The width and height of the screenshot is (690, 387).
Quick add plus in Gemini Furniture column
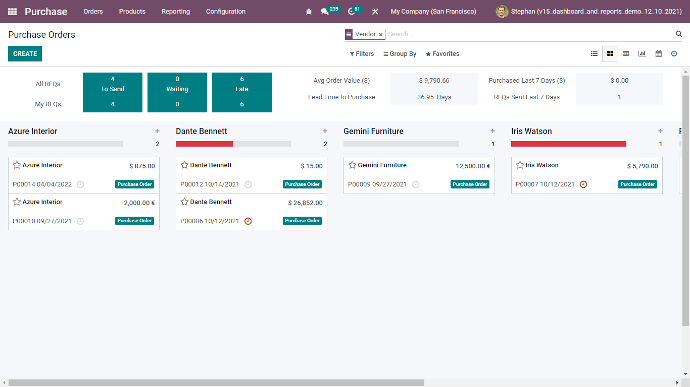(492, 131)
